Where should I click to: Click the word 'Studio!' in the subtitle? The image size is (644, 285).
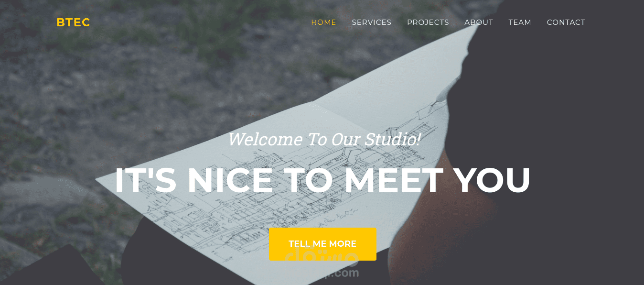pyautogui.click(x=392, y=139)
